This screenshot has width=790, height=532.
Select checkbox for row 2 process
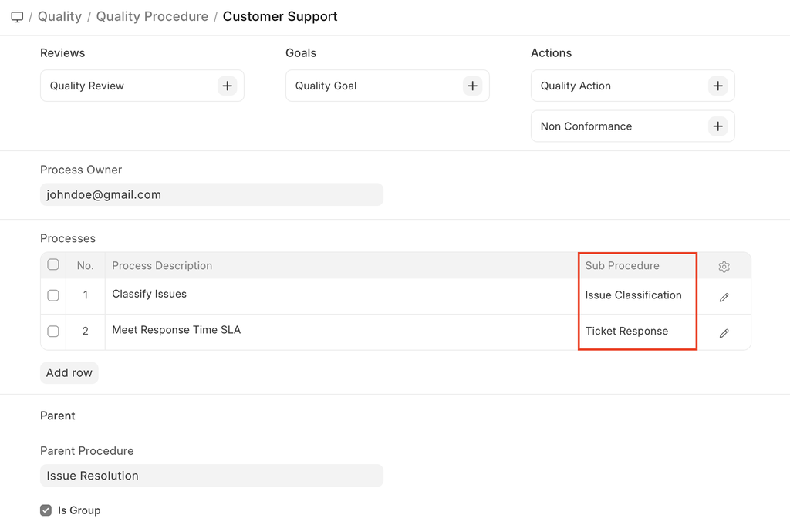pyautogui.click(x=53, y=332)
